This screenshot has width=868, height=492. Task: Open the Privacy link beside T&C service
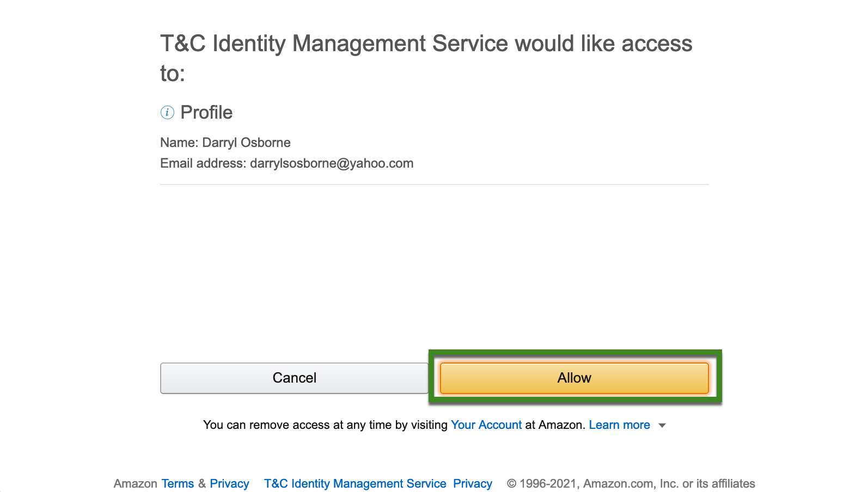[473, 484]
